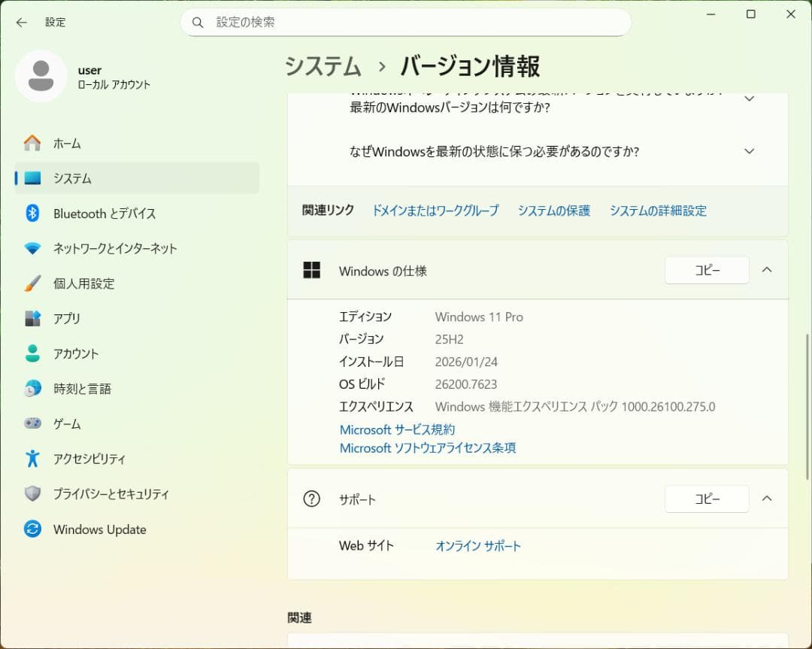Open 時刻と言語 via its globe icon
The image size is (812, 649).
point(32,388)
